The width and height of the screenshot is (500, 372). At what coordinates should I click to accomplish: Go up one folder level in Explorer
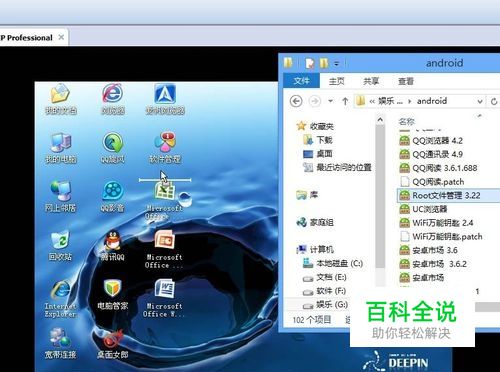click(x=345, y=101)
